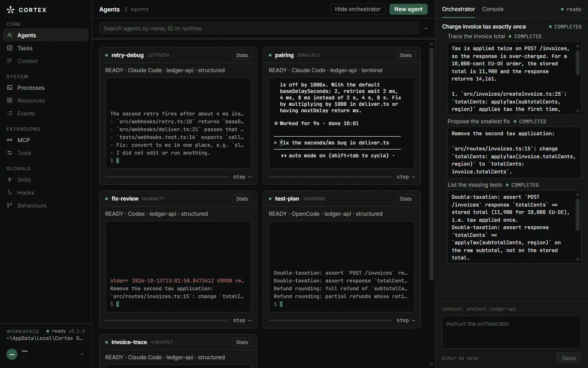Open the Agents sidebar item
588x368 pixels.
(45, 35)
